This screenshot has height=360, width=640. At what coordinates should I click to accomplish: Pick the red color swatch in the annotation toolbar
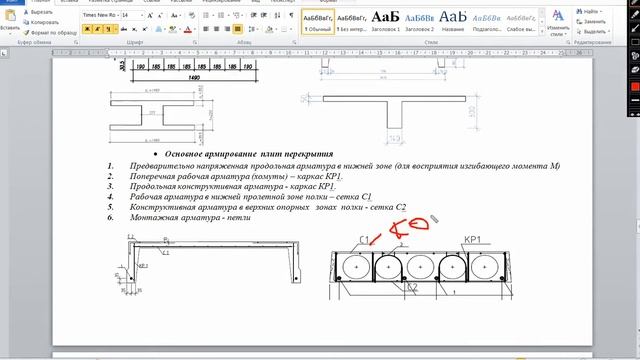coord(635,87)
